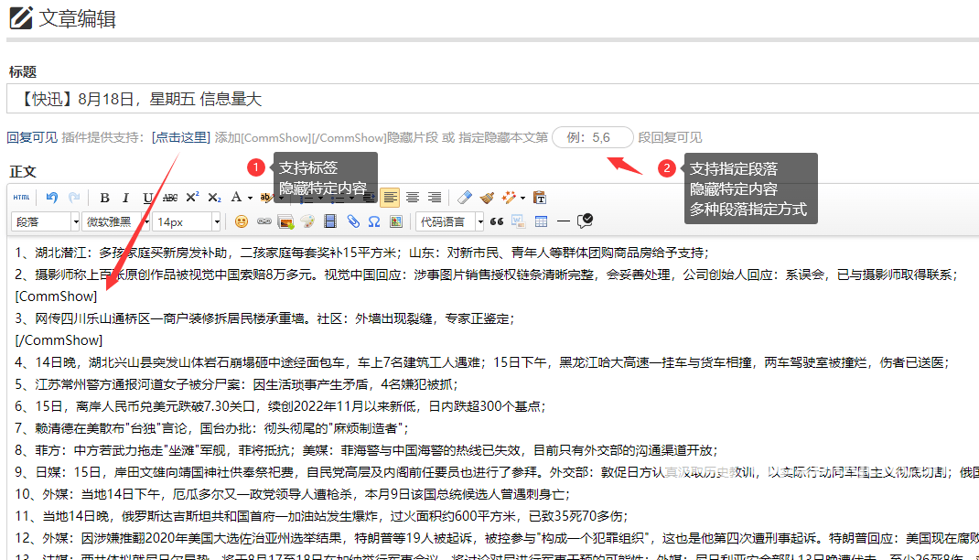Insert blockquote with quotation mark icon
Viewport: 979px width, 560px height.
(x=497, y=221)
